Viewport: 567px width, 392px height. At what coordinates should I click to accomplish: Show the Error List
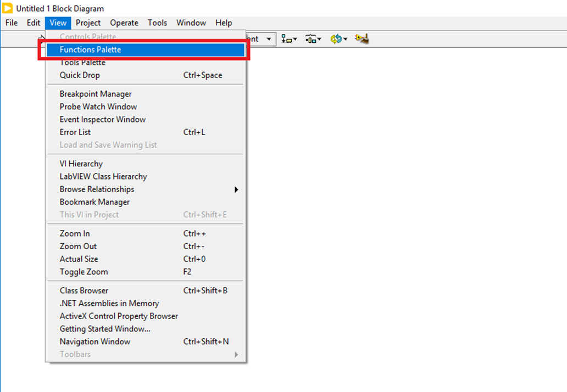point(75,132)
